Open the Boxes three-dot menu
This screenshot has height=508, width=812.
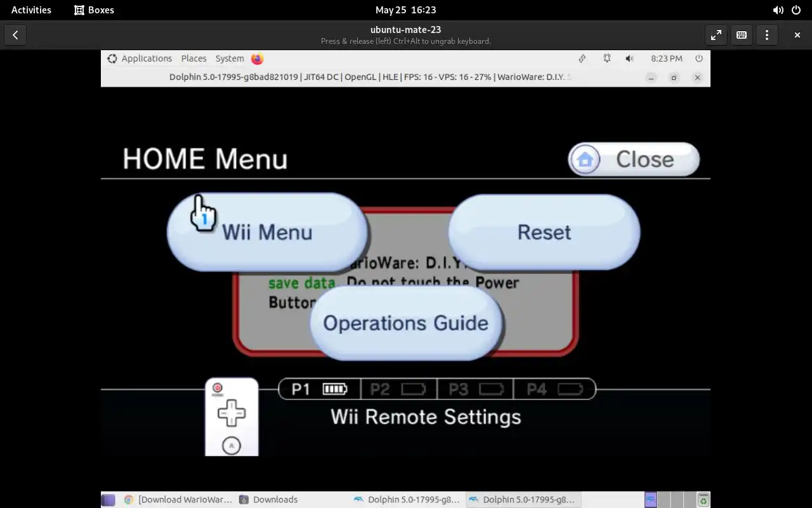(x=767, y=35)
